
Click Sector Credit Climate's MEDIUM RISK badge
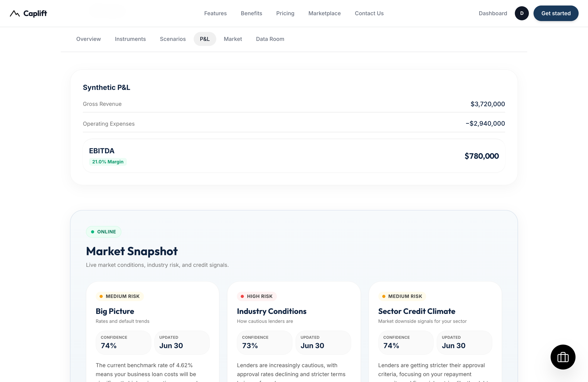[402, 296]
